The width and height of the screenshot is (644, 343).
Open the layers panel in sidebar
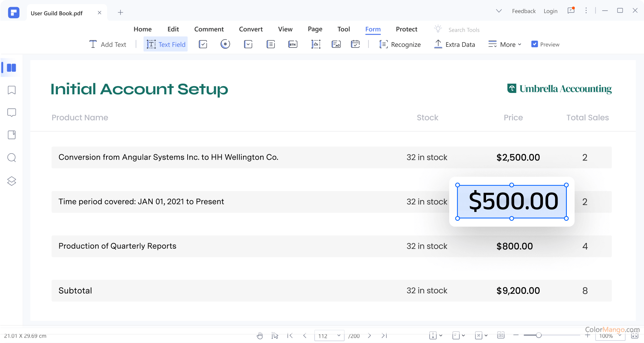click(x=12, y=181)
